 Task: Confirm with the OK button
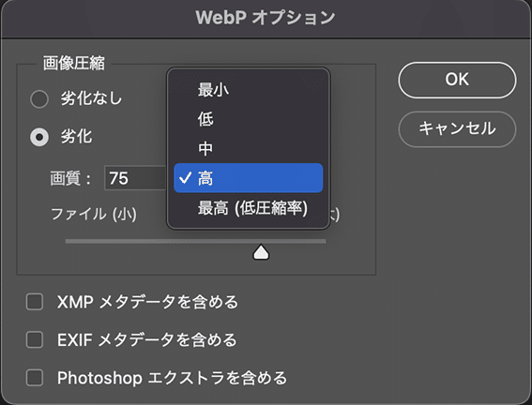tap(457, 80)
